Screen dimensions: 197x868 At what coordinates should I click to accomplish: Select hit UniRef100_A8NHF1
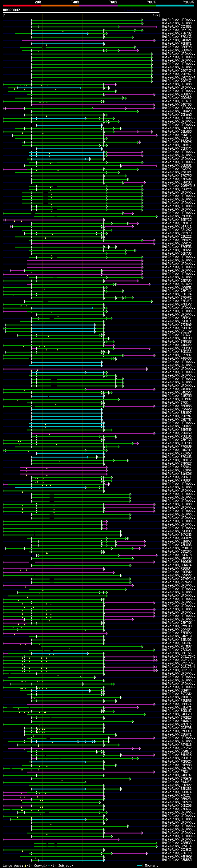pyautogui.click(x=177, y=43)
